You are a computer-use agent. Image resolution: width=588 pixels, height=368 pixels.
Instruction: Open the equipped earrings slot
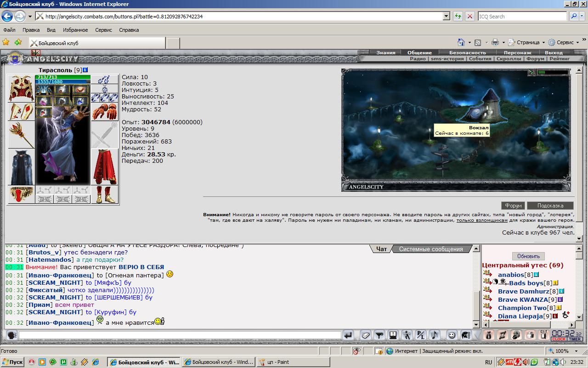[x=105, y=79]
